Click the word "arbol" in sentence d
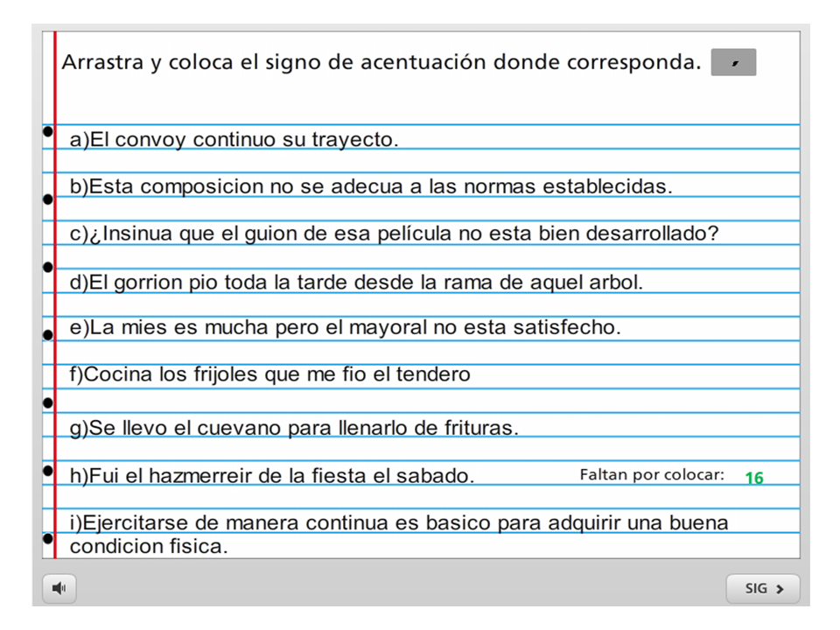This screenshot has width=840, height=630. [618, 283]
